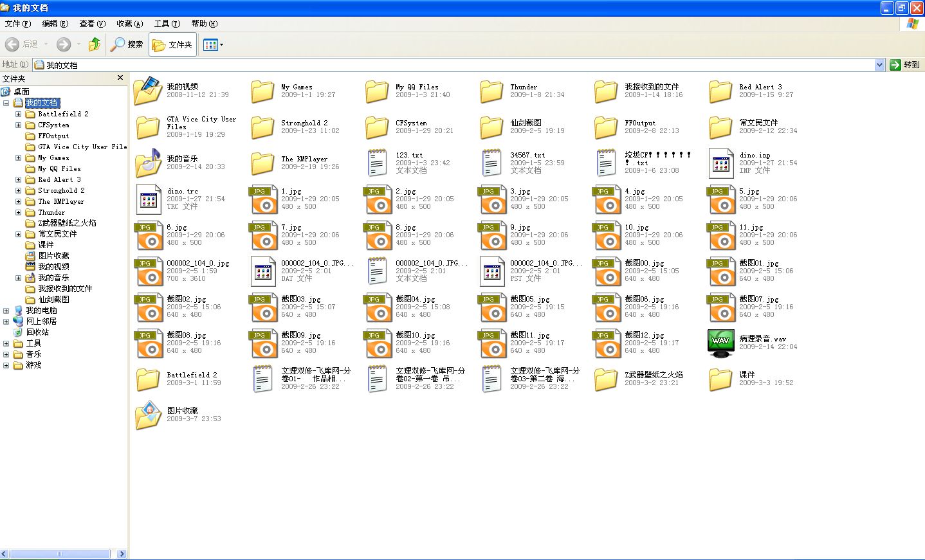Select 我的视频 folder icon in file list
This screenshot has width=925, height=560.
click(148, 91)
